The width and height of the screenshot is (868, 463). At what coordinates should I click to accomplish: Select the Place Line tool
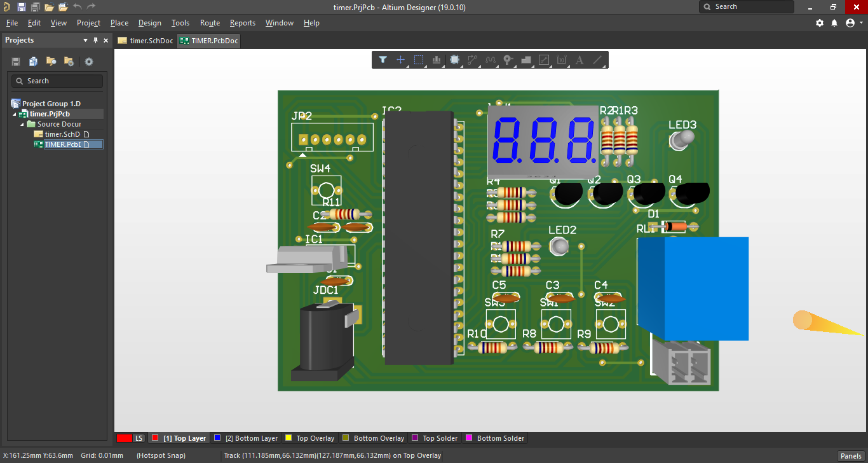pyautogui.click(x=597, y=60)
